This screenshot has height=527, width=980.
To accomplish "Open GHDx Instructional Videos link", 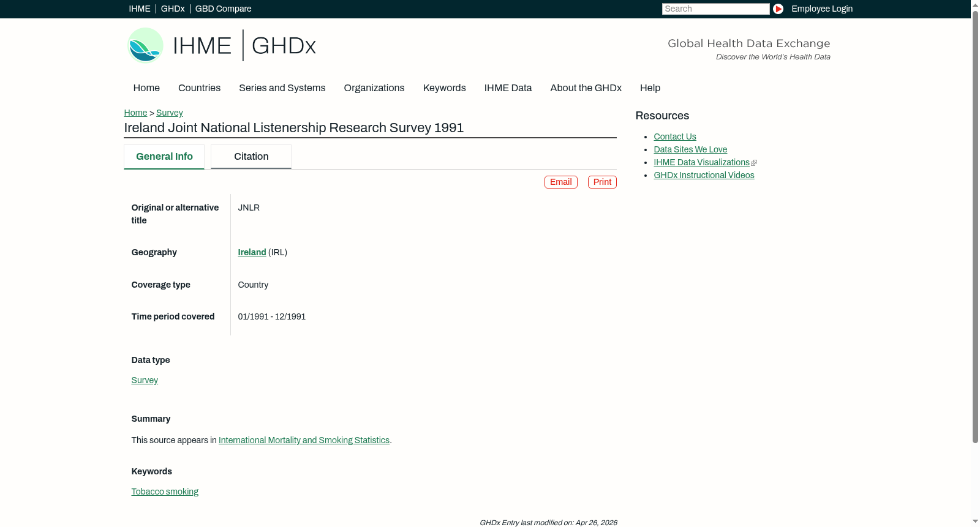I will 704,175.
